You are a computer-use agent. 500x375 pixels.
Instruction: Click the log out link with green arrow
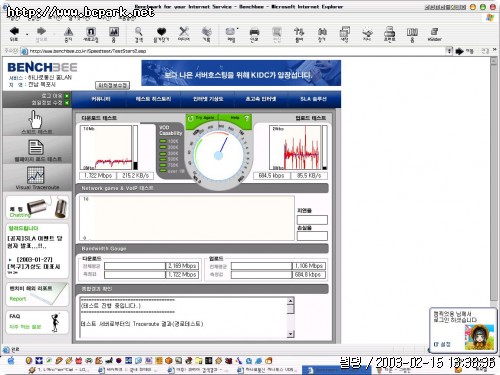click(x=55, y=96)
